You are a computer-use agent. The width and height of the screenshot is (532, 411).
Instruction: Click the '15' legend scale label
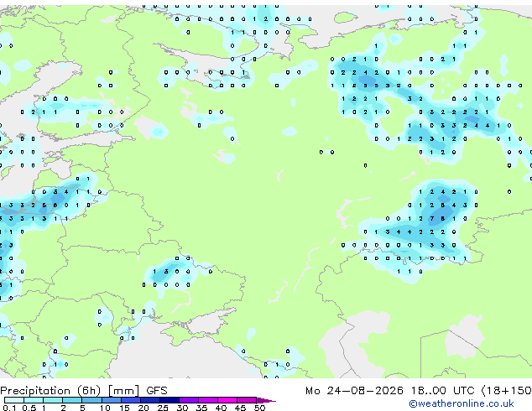point(124,408)
